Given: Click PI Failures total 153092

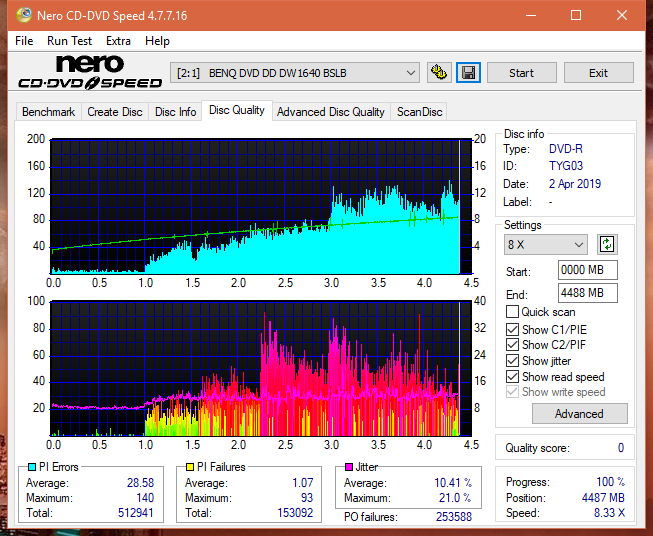Looking at the screenshot, I should [295, 513].
